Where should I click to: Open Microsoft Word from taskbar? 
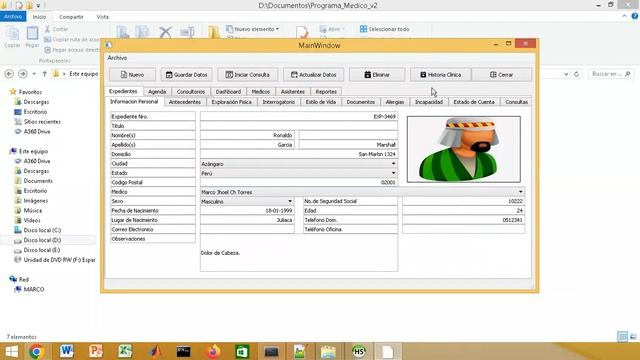pos(67,351)
